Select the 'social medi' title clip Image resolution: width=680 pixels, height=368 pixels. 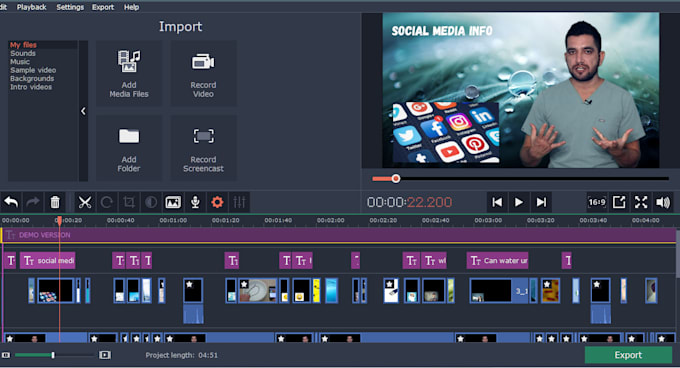pos(48,261)
